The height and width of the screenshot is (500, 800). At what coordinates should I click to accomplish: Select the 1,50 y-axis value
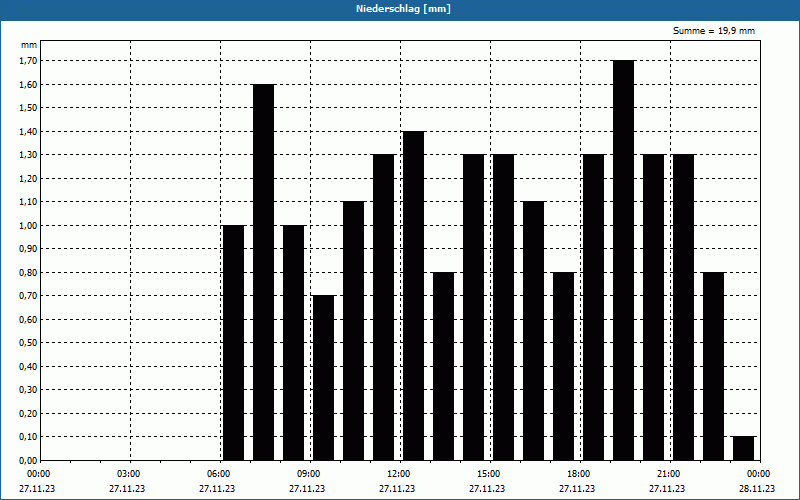tap(28, 108)
